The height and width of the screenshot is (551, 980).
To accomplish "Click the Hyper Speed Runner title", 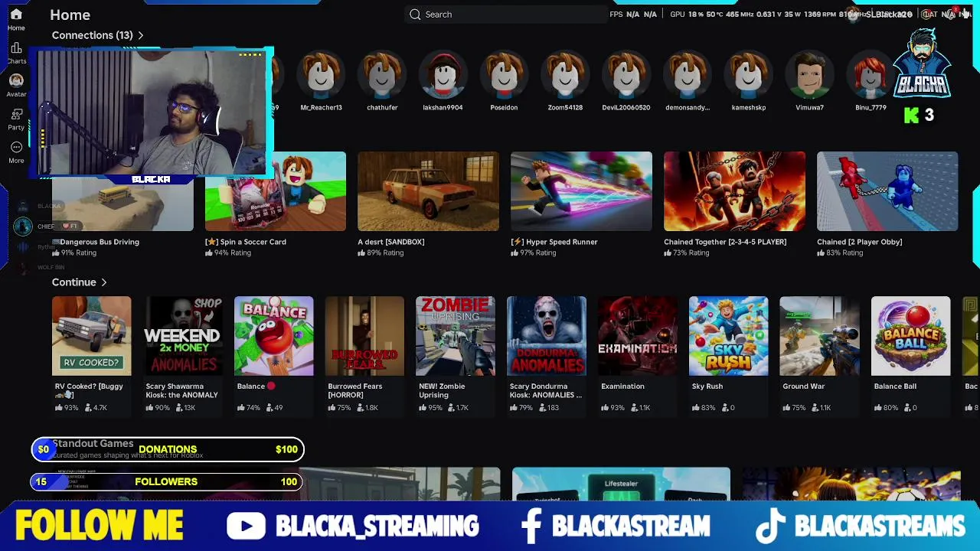I will coord(554,242).
